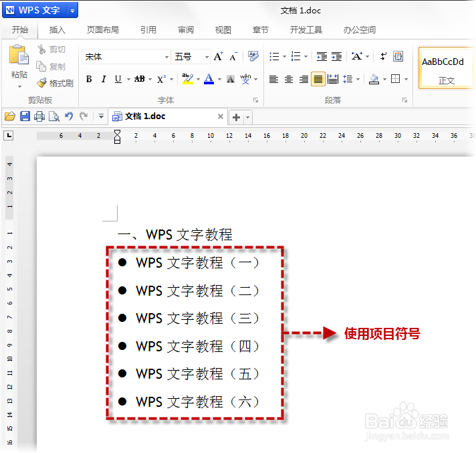
Task: Click the clear formatting eraser icon
Action: coord(253,56)
